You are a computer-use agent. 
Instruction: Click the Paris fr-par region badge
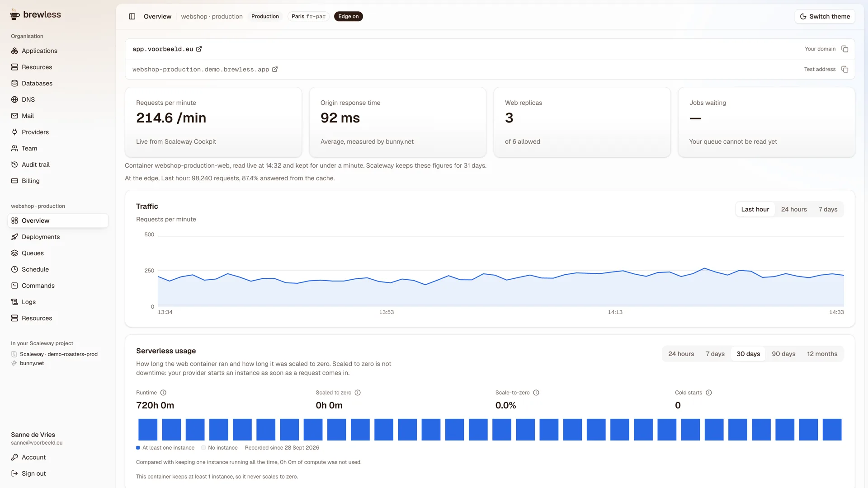[x=308, y=16]
